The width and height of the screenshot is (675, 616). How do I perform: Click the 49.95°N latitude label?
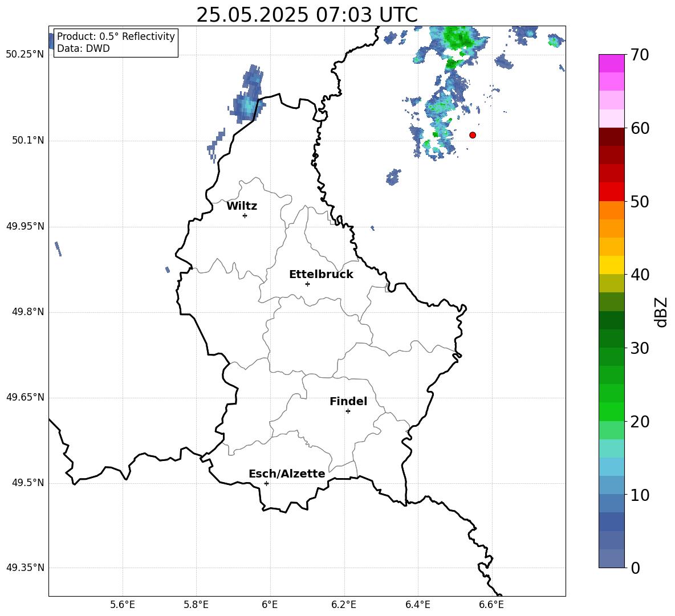pyautogui.click(x=25, y=226)
